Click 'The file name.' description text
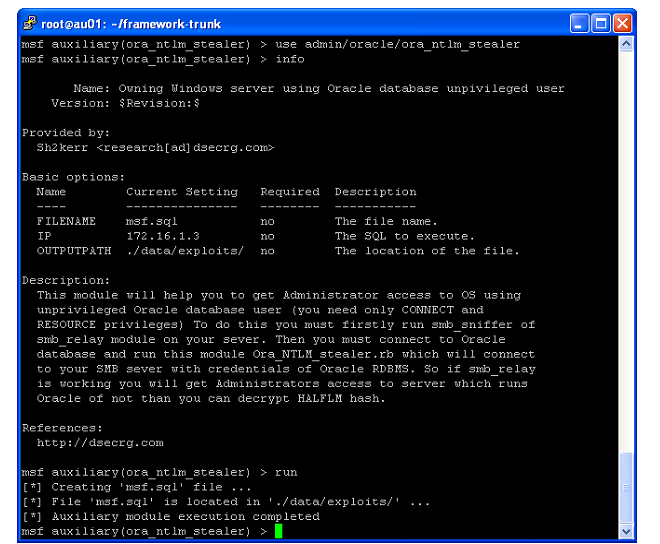 (x=386, y=221)
